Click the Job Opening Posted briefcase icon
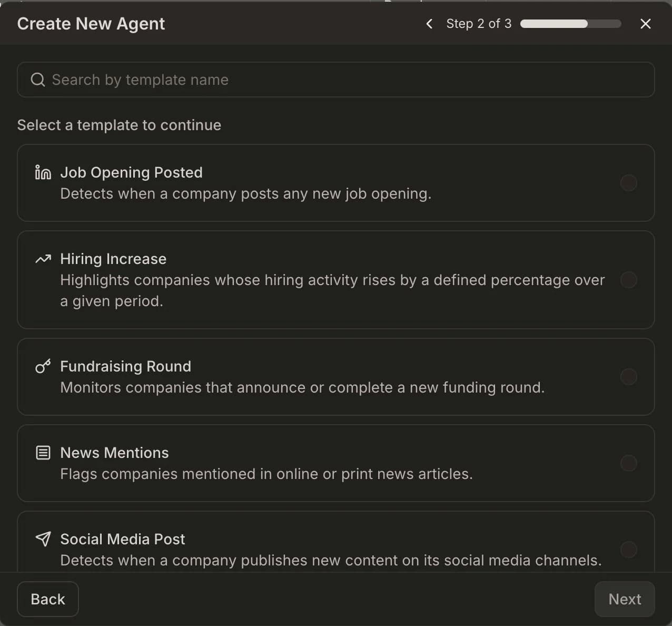This screenshot has height=626, width=672. 43,172
